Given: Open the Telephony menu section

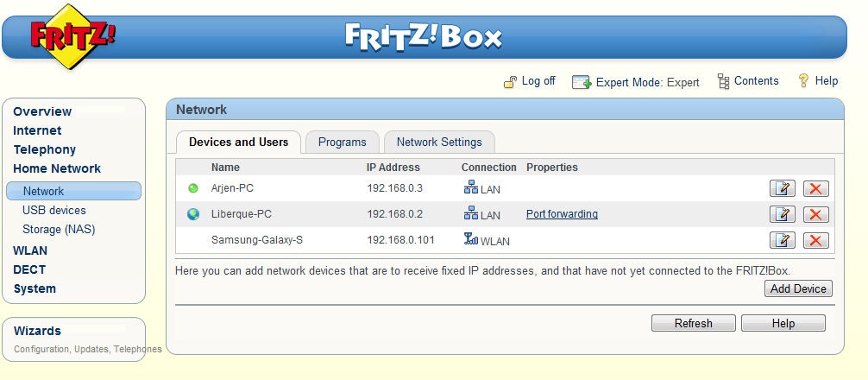Looking at the screenshot, I should click(x=45, y=149).
